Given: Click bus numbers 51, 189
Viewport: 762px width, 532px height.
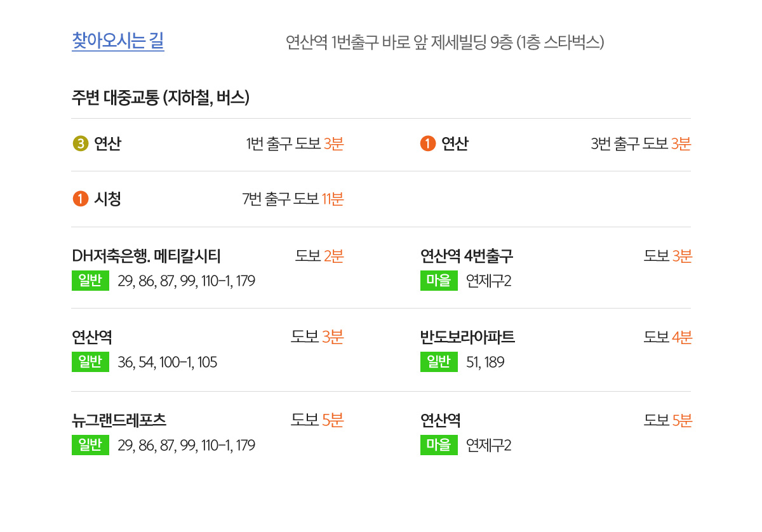Looking at the screenshot, I should point(485,362).
